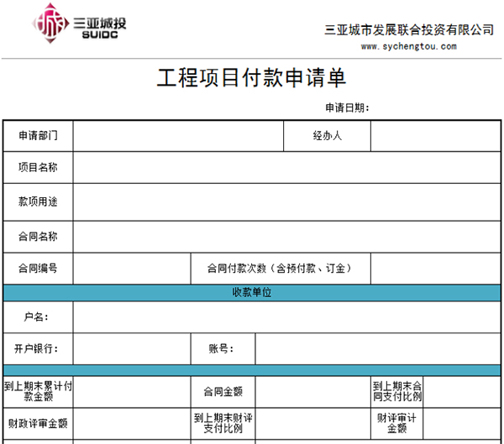Click the blank 款项用途 value cell
504x444 pixels.
click(x=286, y=202)
